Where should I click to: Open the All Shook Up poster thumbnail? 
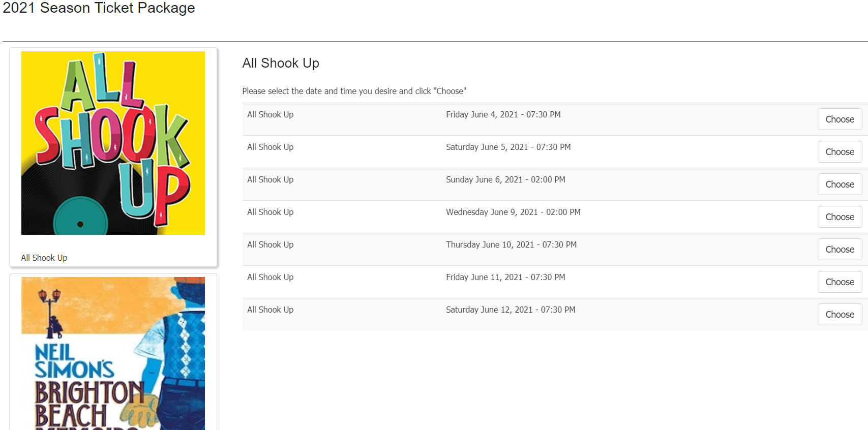tap(113, 143)
